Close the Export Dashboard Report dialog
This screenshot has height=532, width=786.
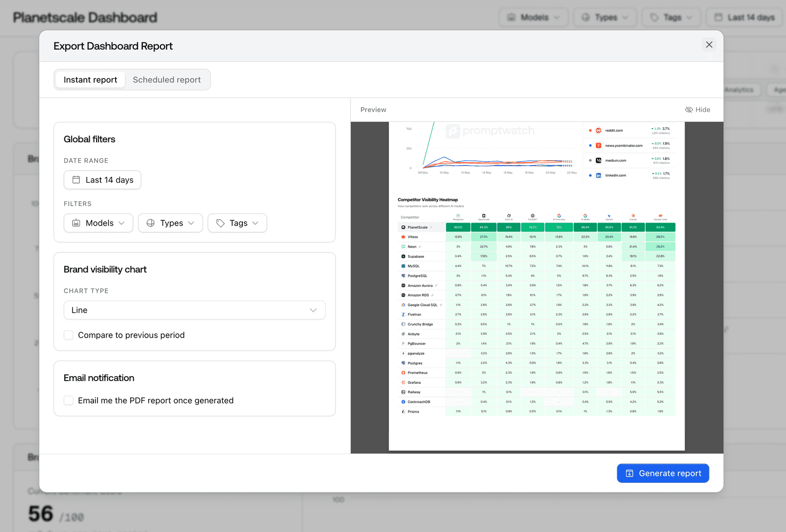(709, 44)
